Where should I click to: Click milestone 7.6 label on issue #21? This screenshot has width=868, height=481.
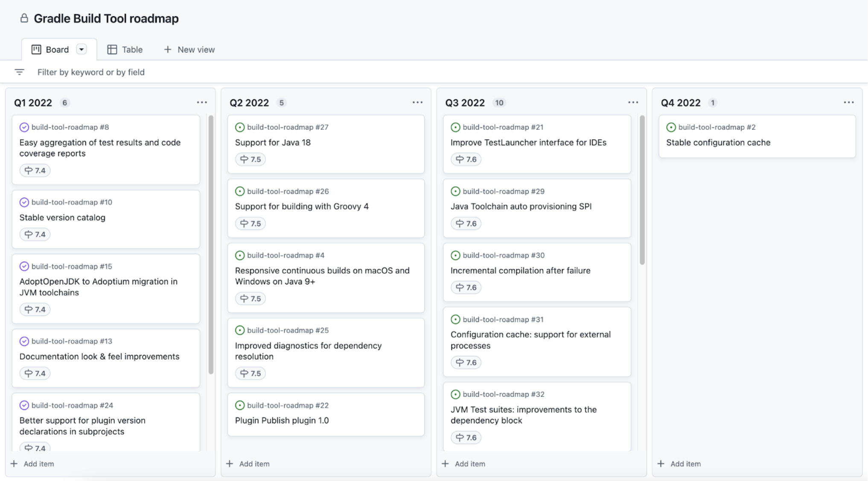point(466,159)
